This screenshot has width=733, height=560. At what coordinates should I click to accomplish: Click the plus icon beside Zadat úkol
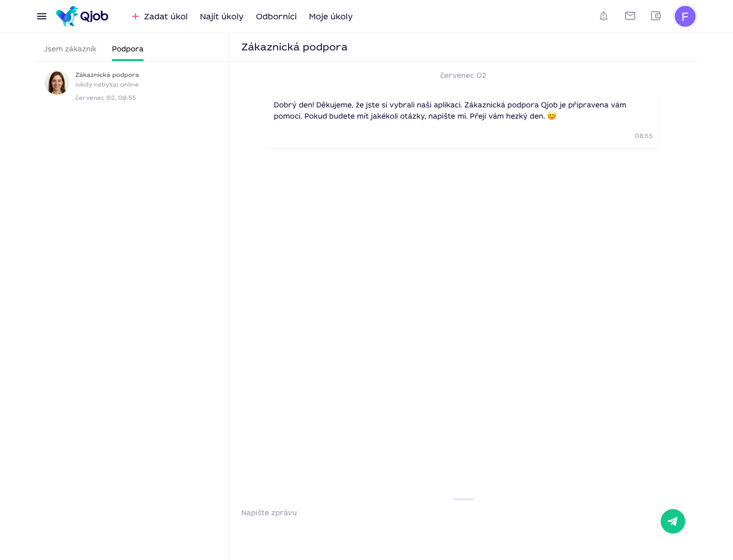pyautogui.click(x=135, y=16)
